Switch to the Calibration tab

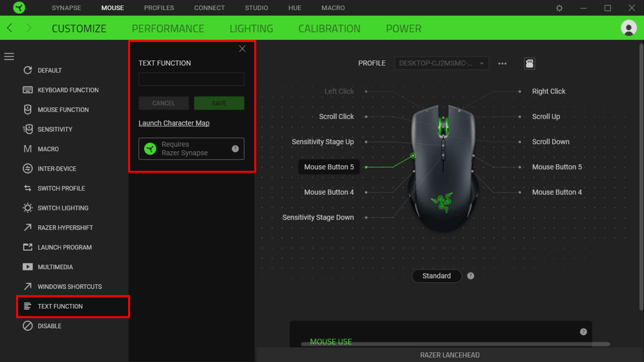[x=329, y=28]
